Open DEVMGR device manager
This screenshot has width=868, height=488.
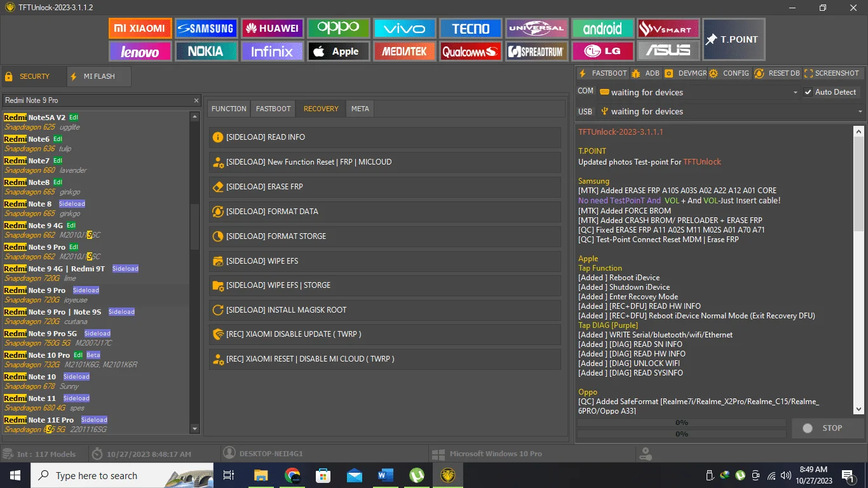pos(686,74)
